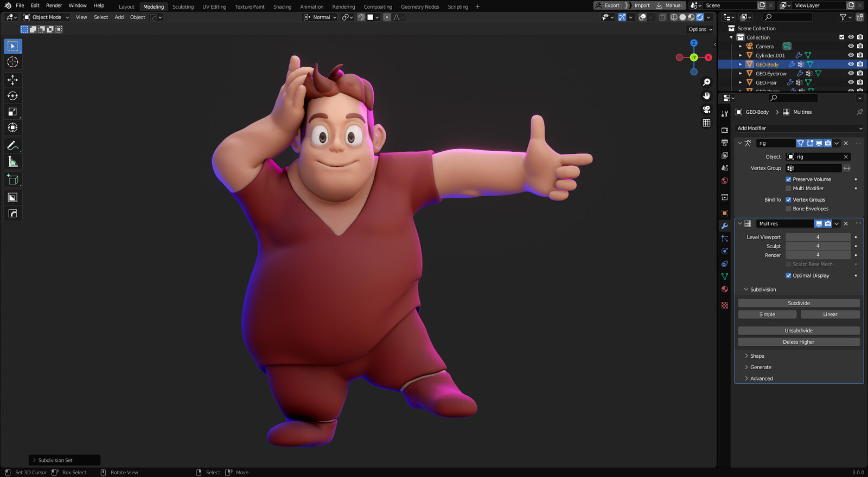Screen dimensions: 868x477
Task: Open the Object Data properties tab icon
Action: click(x=725, y=276)
